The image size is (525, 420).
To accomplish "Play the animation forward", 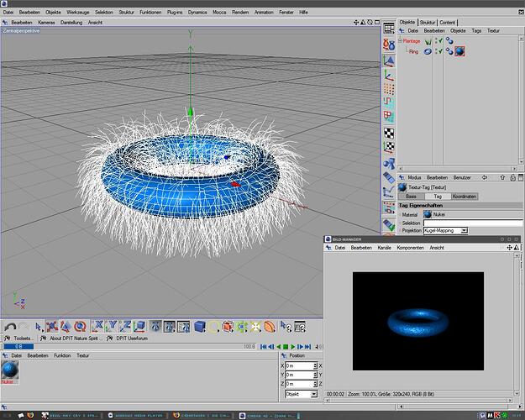I will pos(293,347).
